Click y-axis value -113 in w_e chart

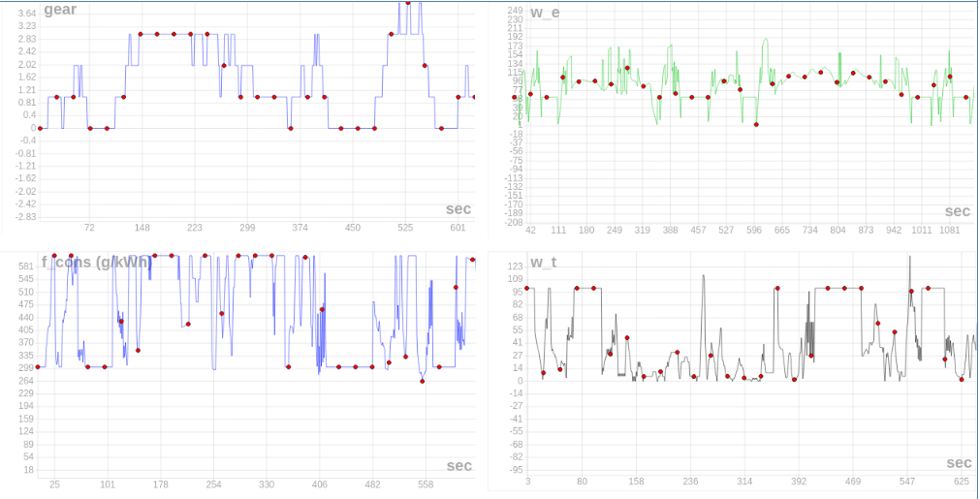click(515, 178)
